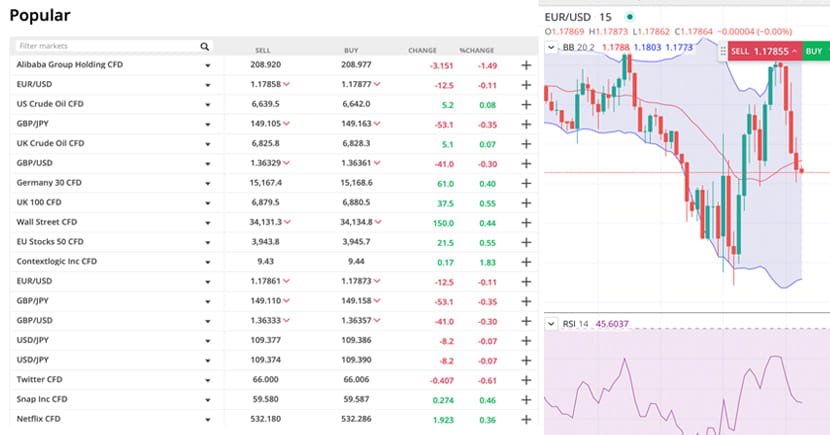830x435 pixels.
Task: Click plus icon for GBP/JPY selling at 149.110
Action: click(526, 302)
